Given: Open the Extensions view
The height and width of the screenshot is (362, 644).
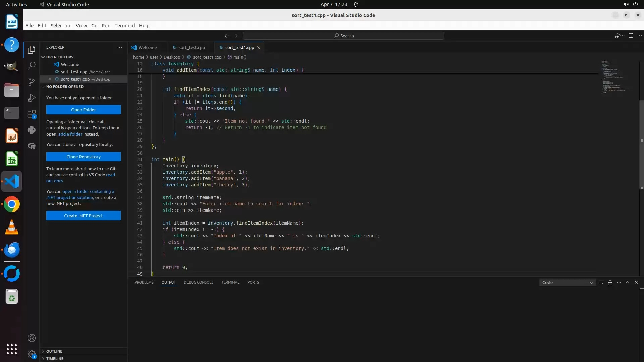Looking at the screenshot, I should pos(32,114).
